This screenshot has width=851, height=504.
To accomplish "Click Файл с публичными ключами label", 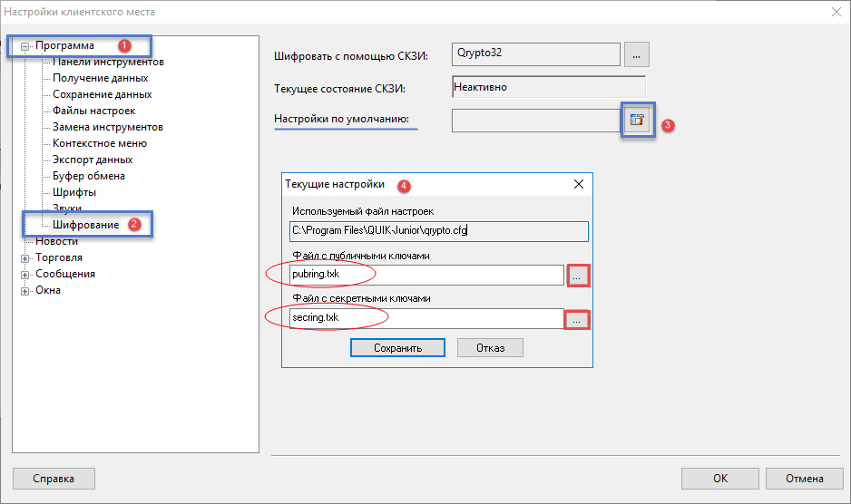I will point(361,256).
